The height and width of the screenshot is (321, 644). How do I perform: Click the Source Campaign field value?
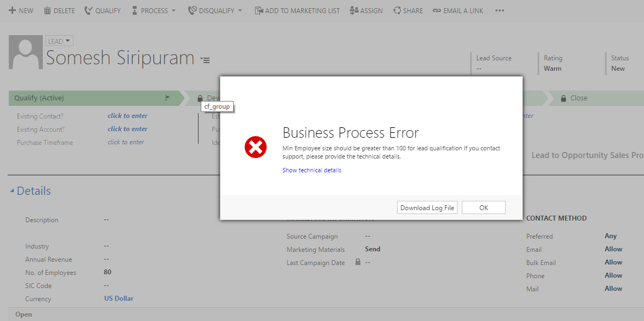click(368, 236)
